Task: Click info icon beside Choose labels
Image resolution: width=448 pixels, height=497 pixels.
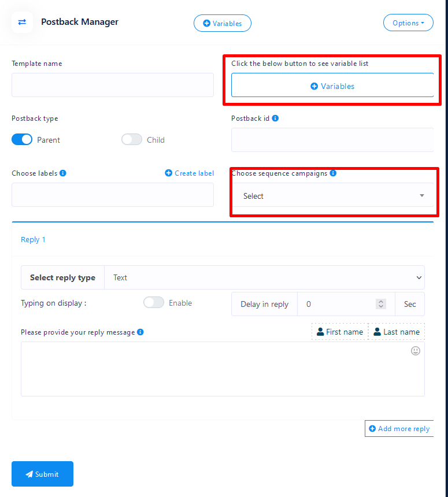Action: pyautogui.click(x=63, y=173)
